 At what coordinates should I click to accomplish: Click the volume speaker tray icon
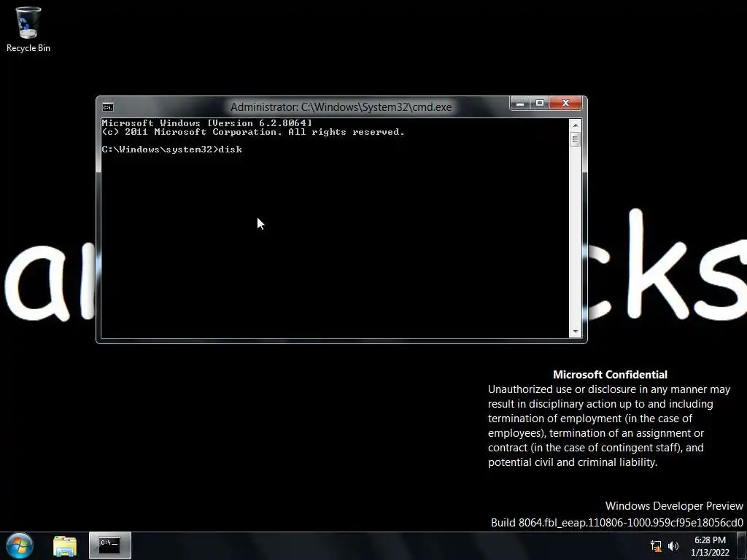(673, 546)
